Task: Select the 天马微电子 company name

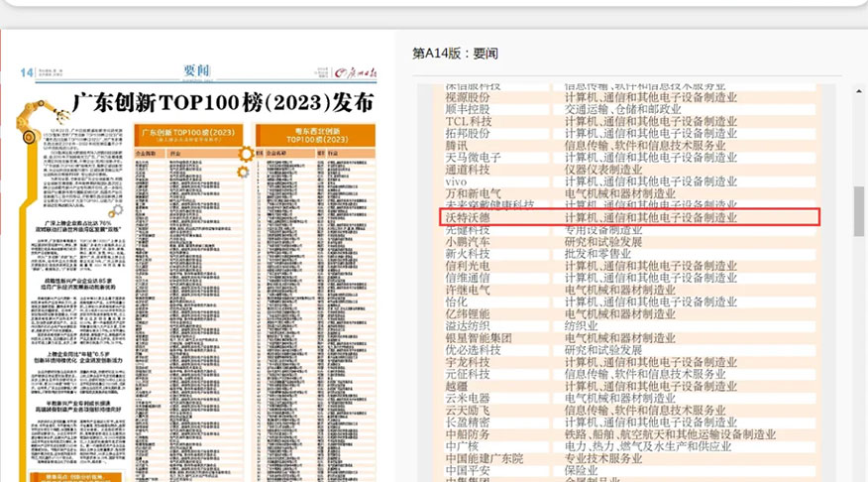Action: coord(474,158)
